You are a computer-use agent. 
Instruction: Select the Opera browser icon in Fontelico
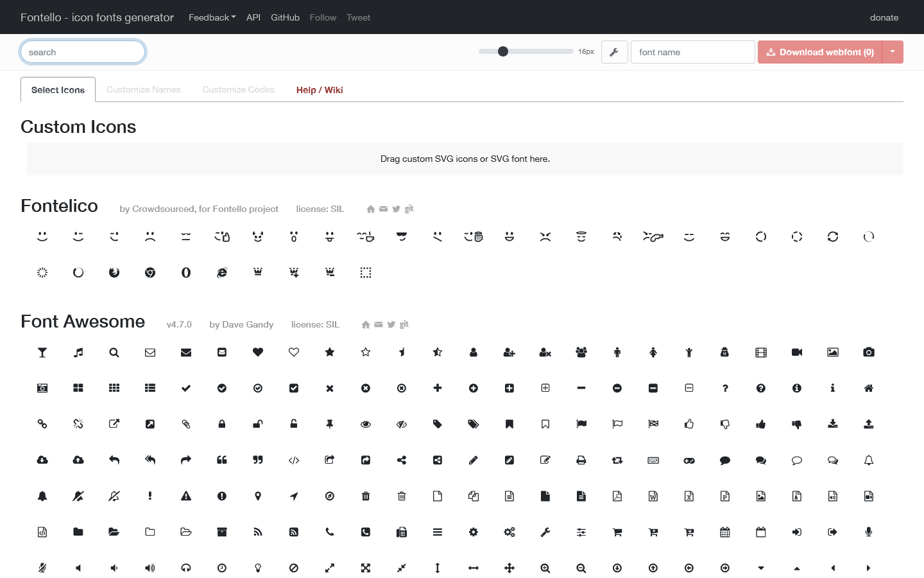pyautogui.click(x=186, y=272)
